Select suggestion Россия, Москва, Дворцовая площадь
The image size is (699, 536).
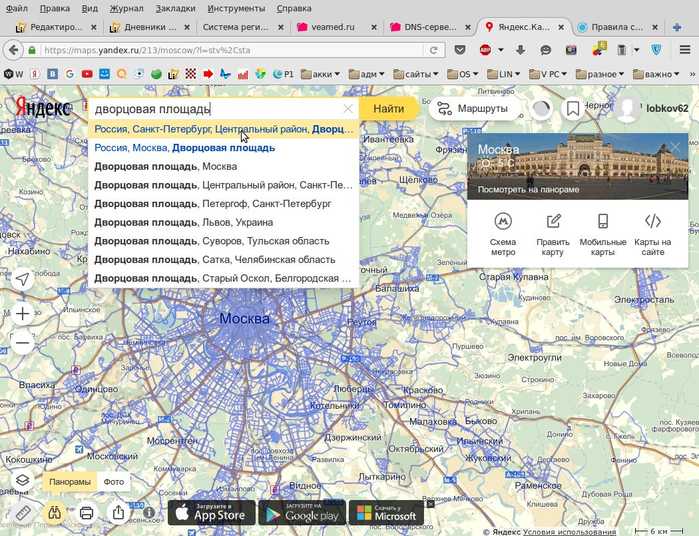(x=223, y=148)
